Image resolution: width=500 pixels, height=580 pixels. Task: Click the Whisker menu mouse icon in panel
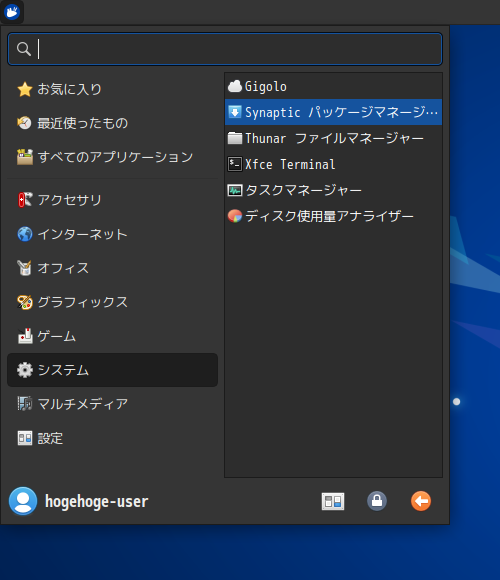coord(12,12)
